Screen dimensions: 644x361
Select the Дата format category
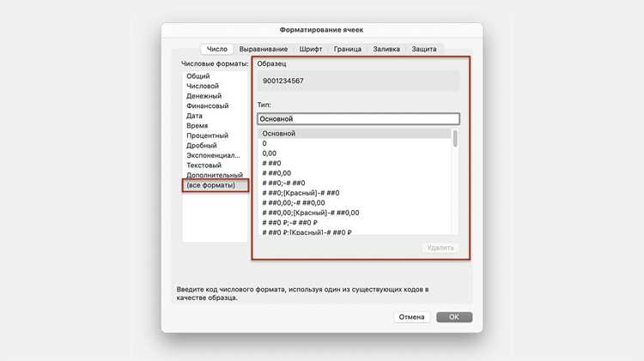point(216,116)
